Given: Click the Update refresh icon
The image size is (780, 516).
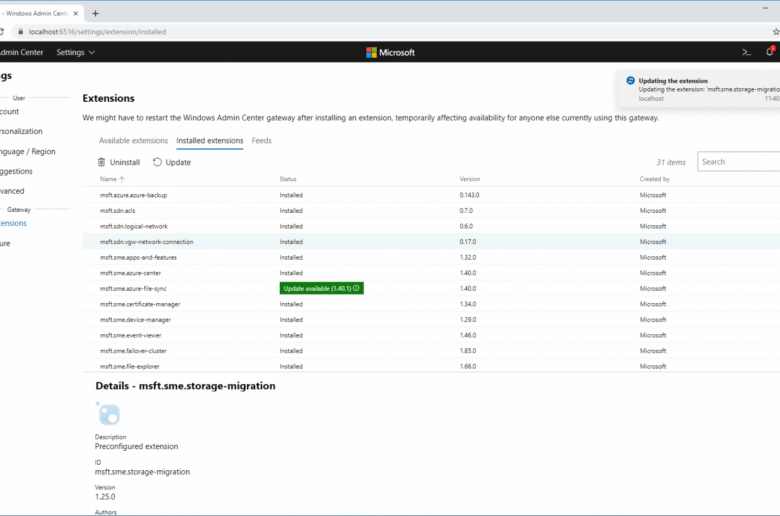Looking at the screenshot, I should 157,162.
